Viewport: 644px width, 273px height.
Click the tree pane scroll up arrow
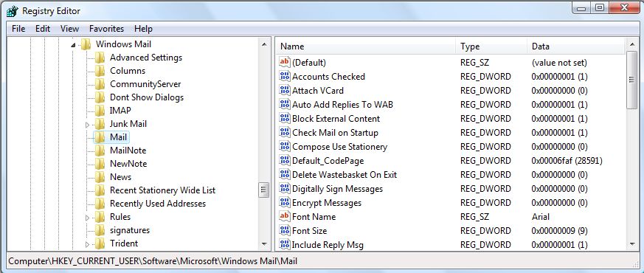[x=264, y=44]
